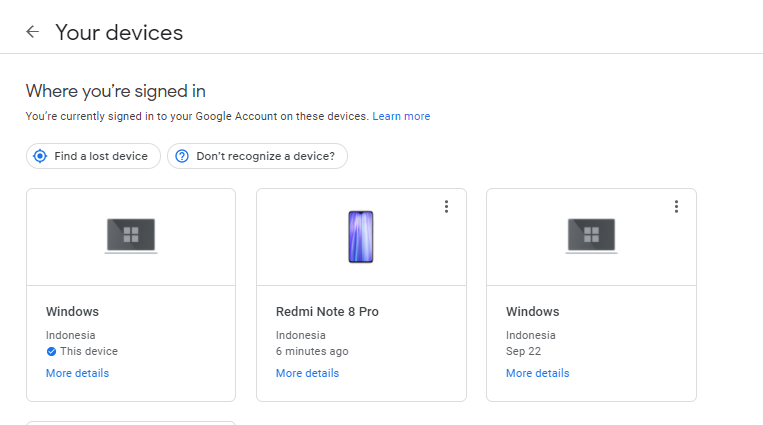Click the blue checkmark beside This device
The image size is (763, 425).
click(51, 352)
